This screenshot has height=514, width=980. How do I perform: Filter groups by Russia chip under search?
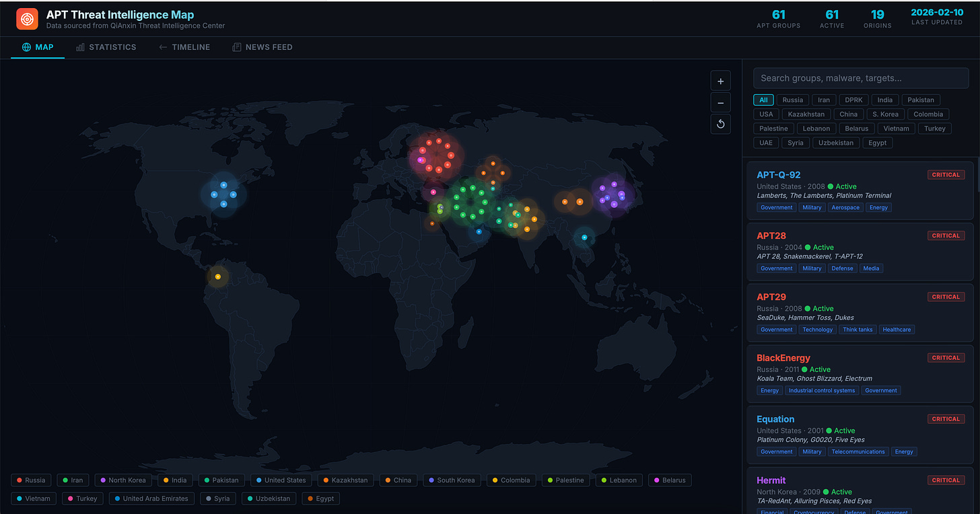(793, 100)
